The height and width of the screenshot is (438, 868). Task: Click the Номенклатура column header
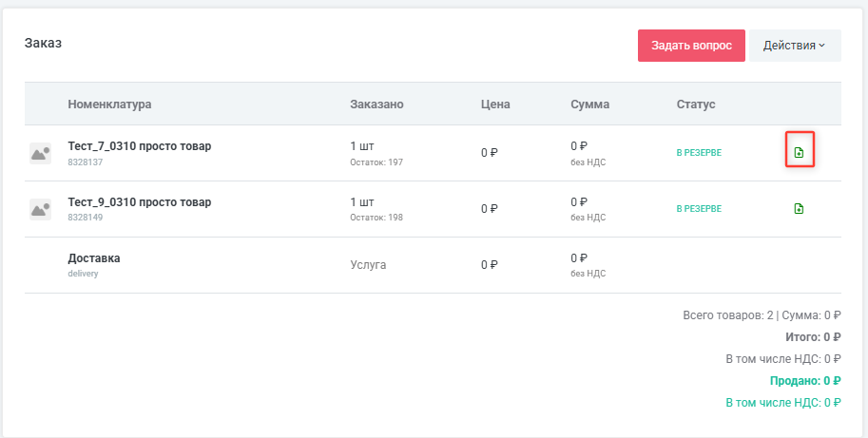(x=109, y=105)
